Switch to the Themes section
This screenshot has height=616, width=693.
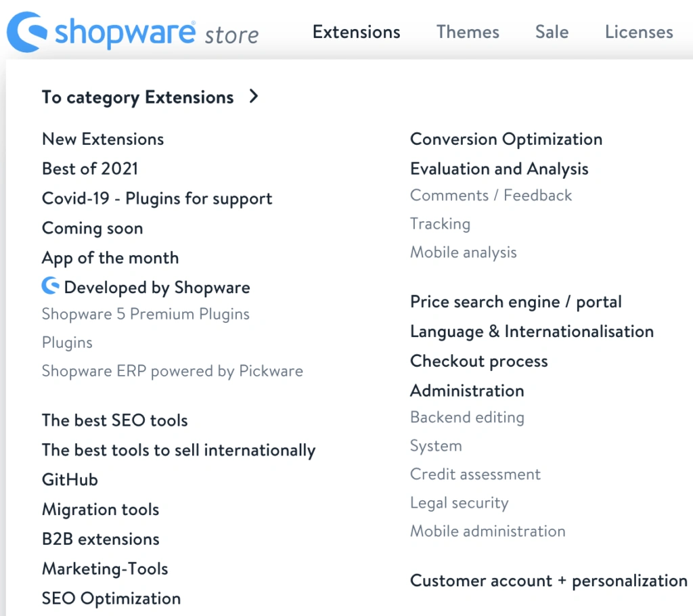click(x=468, y=32)
